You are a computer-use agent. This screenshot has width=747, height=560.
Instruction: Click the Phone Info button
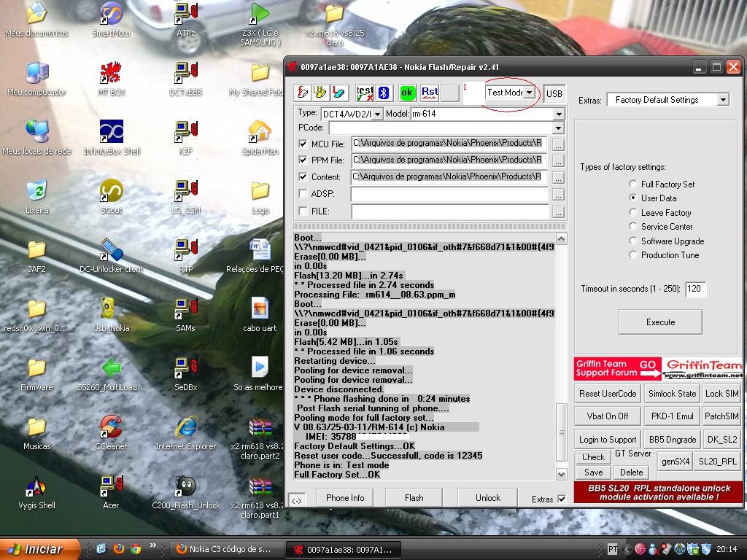click(345, 497)
